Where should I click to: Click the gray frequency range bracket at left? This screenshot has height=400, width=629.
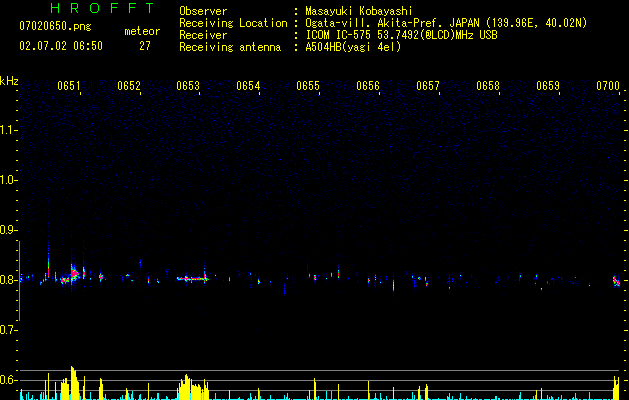pos(19,281)
